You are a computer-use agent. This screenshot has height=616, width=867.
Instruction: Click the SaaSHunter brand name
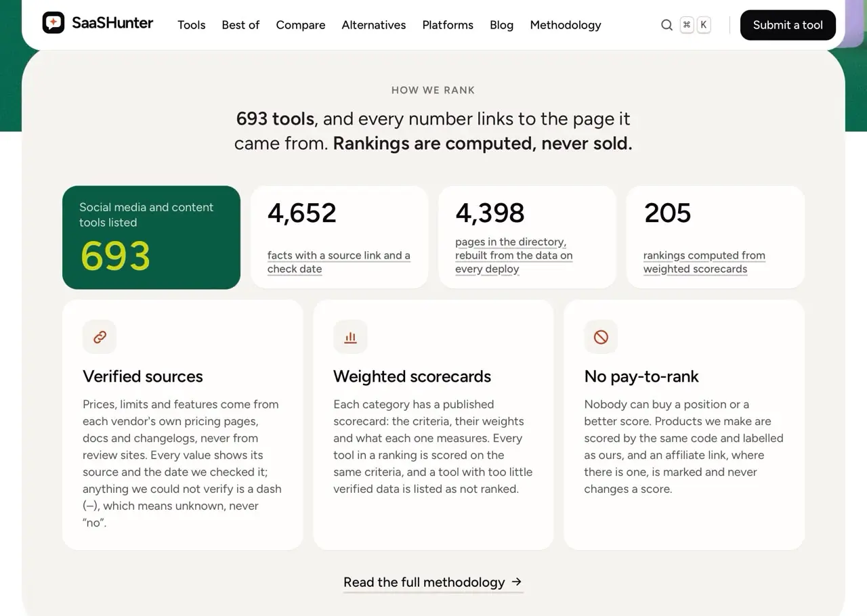coord(112,23)
